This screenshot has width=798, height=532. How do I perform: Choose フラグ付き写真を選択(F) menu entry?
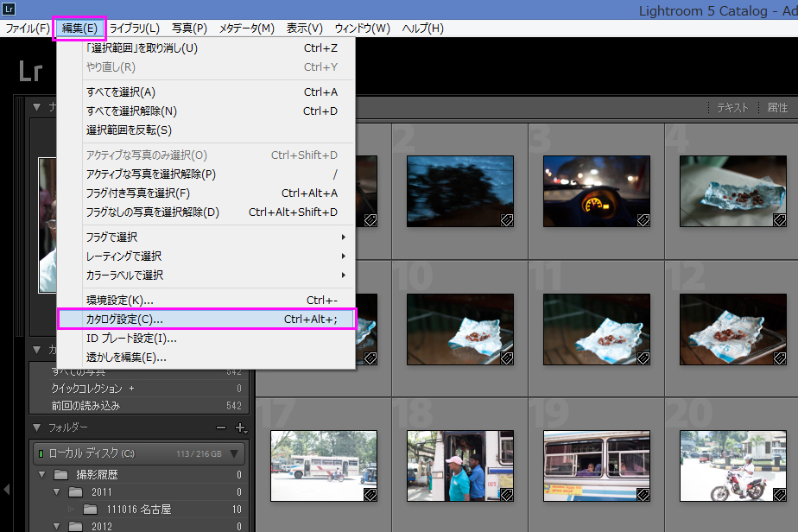coord(206,193)
